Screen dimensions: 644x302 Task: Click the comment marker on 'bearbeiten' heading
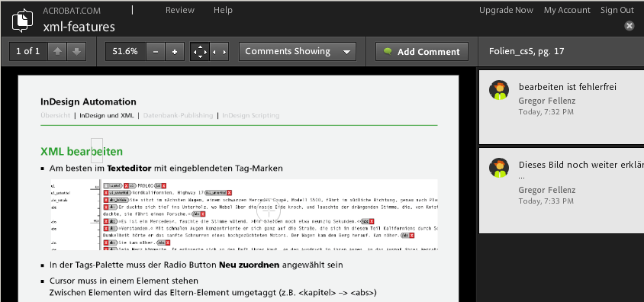point(97,150)
